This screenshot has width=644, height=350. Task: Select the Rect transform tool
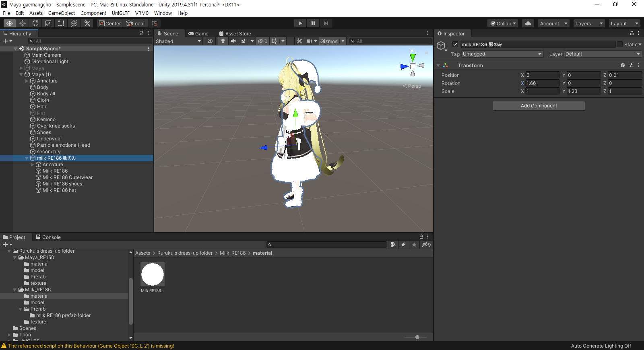(x=61, y=23)
